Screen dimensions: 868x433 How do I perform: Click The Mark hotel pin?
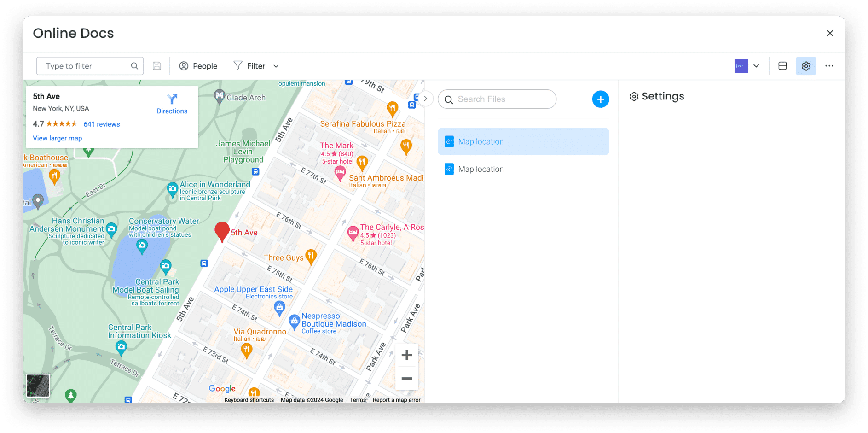(x=340, y=174)
